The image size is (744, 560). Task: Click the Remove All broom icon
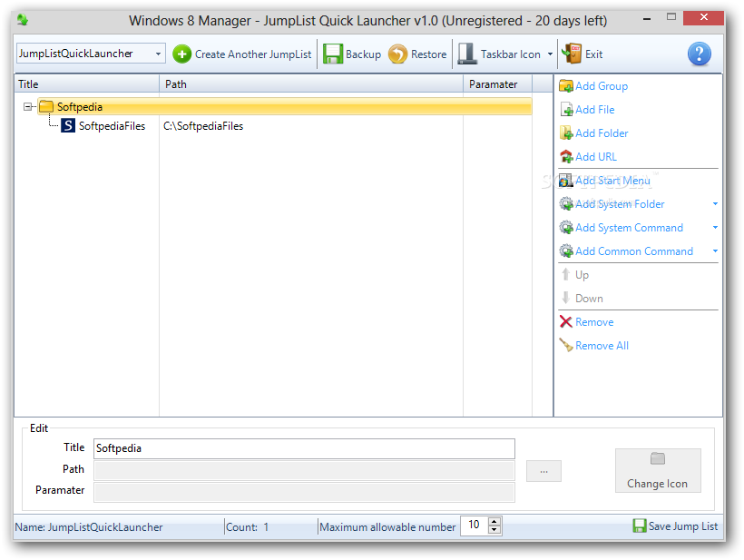[x=566, y=345]
